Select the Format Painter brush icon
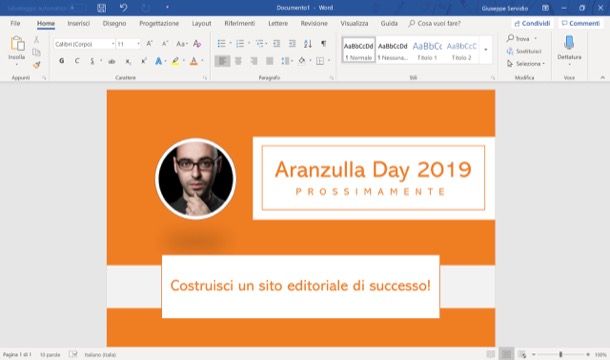This screenshot has height=360, width=610. click(36, 65)
